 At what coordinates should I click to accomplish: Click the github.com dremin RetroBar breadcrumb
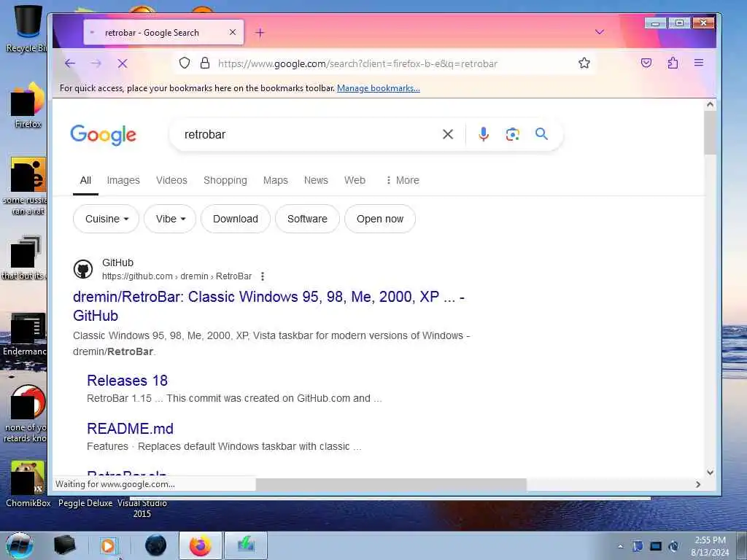click(x=177, y=276)
